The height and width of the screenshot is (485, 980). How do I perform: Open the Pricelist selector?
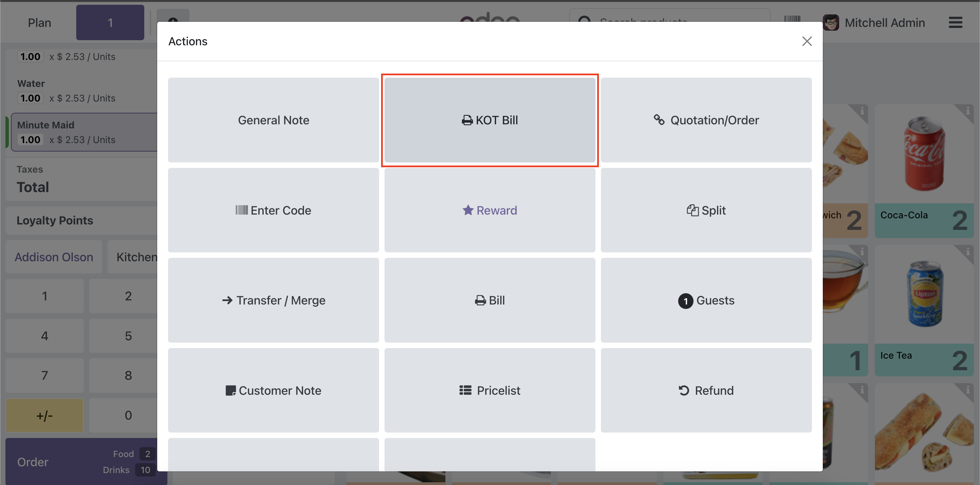coord(490,390)
